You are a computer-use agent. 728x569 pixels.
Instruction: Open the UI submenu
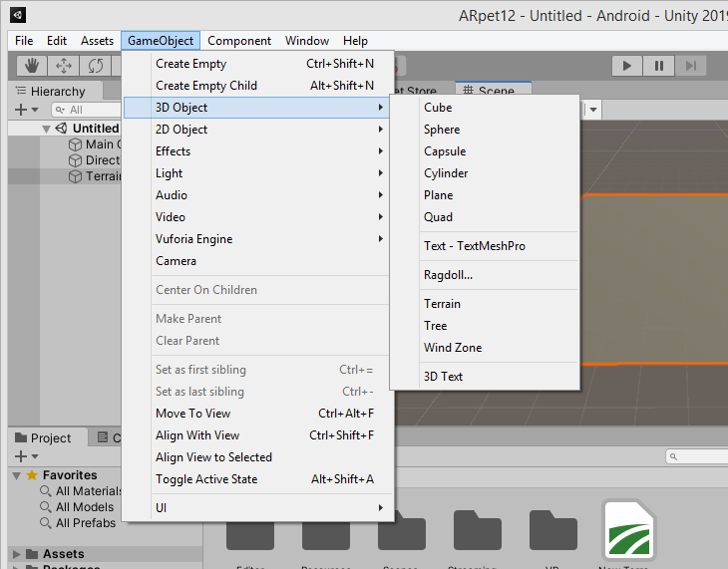point(257,508)
